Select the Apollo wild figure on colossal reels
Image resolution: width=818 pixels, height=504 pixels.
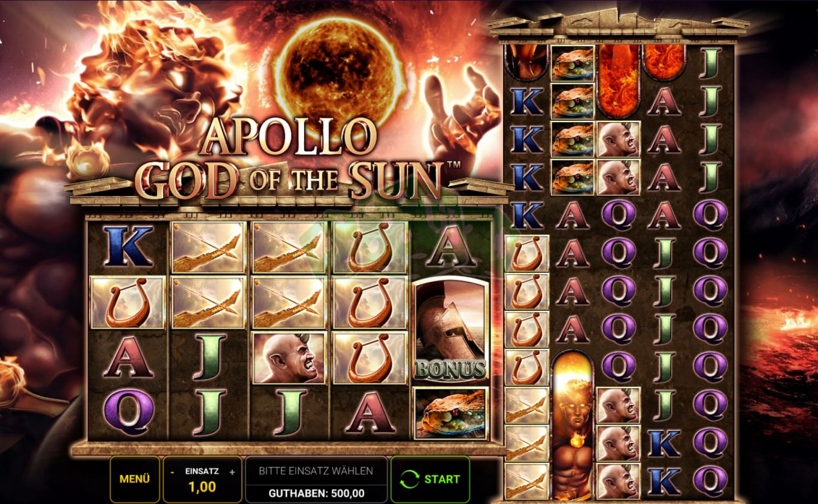572,425
